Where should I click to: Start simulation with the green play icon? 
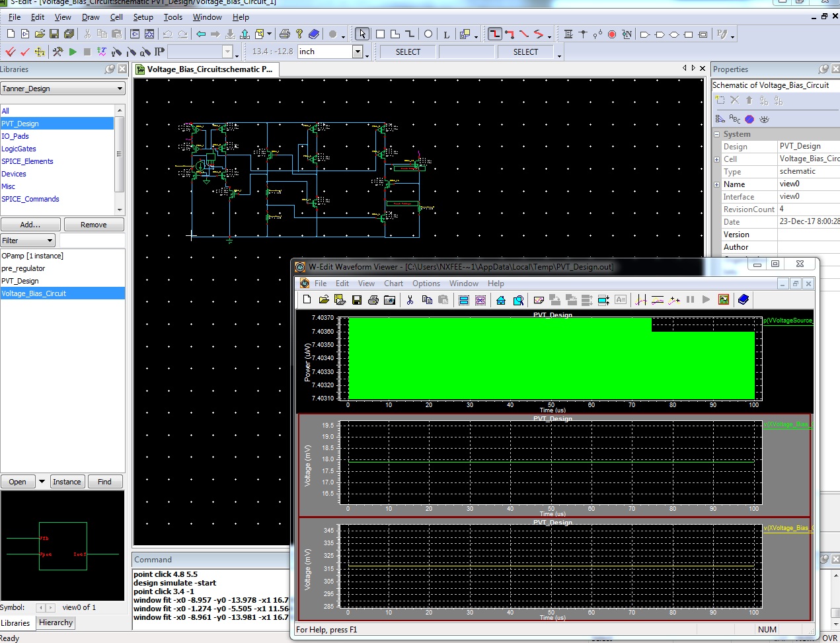point(73,52)
